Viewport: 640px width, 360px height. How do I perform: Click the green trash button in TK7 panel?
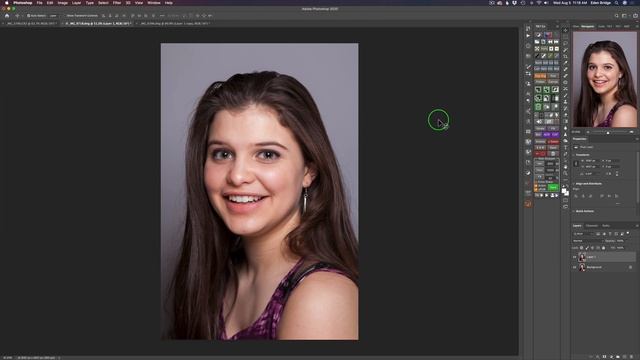pos(538,106)
